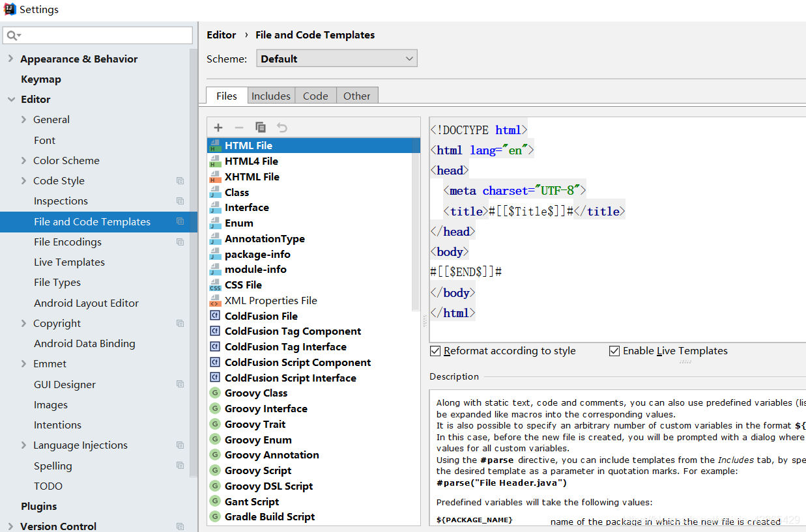Click the Java Class template icon

coord(215,193)
